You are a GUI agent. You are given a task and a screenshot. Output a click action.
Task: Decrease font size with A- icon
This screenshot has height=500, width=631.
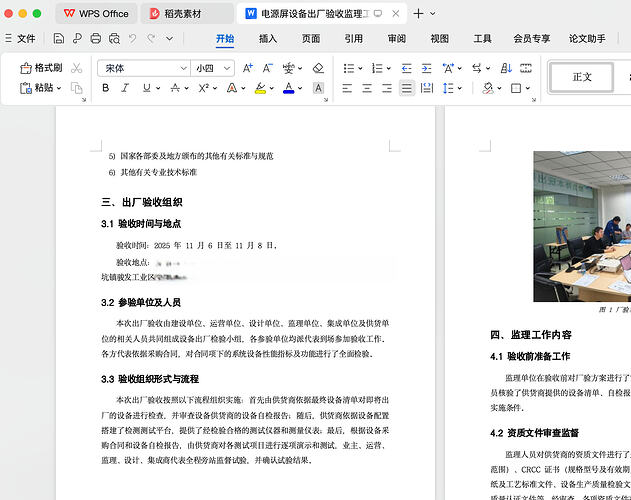point(268,68)
